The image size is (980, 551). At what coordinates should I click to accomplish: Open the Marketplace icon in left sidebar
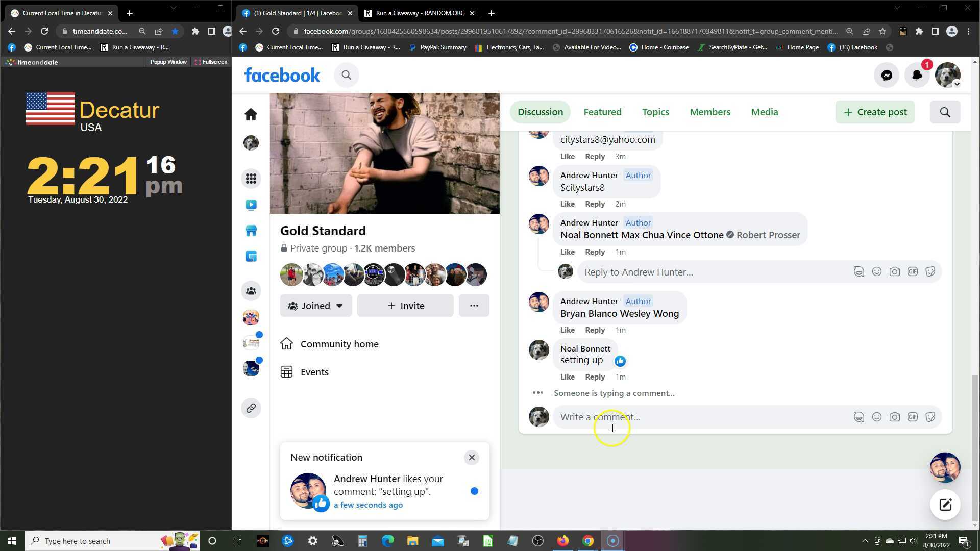pos(251,231)
